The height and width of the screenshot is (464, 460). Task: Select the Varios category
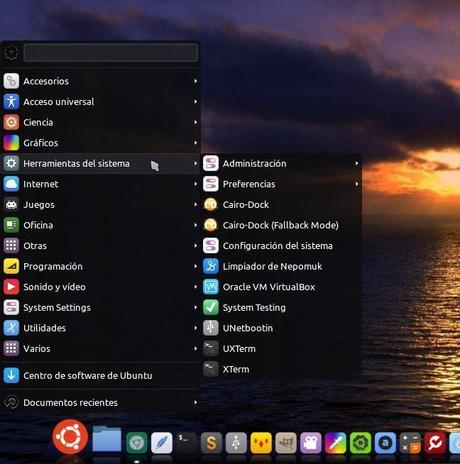[100, 349]
